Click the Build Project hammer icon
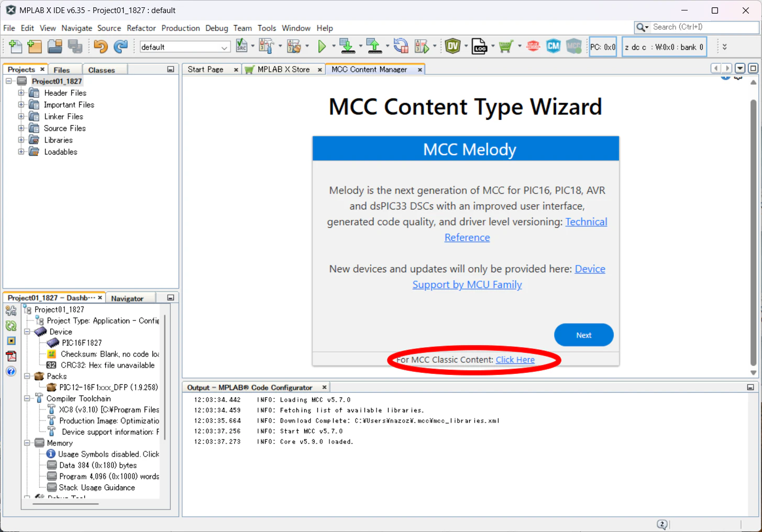This screenshot has height=532, width=762. [266, 46]
